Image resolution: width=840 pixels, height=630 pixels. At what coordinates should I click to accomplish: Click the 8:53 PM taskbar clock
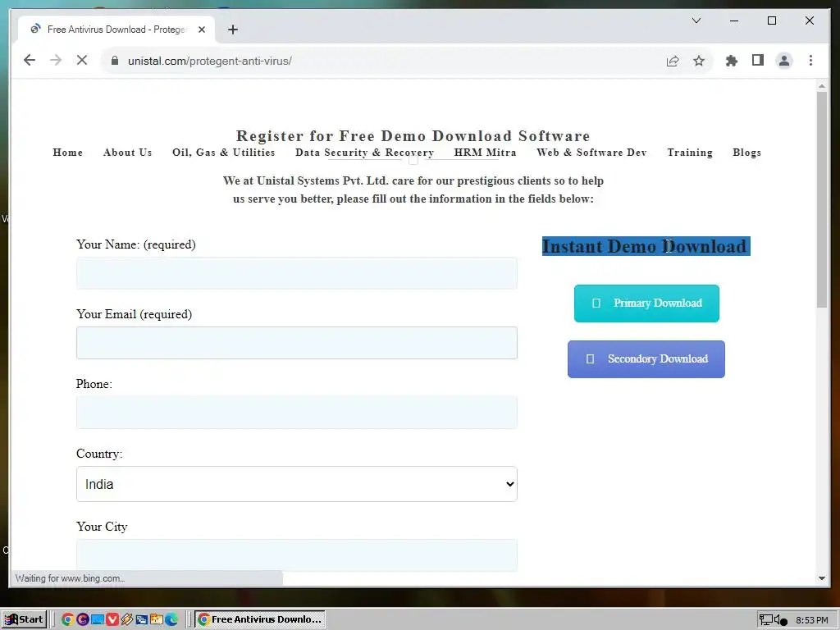click(812, 620)
